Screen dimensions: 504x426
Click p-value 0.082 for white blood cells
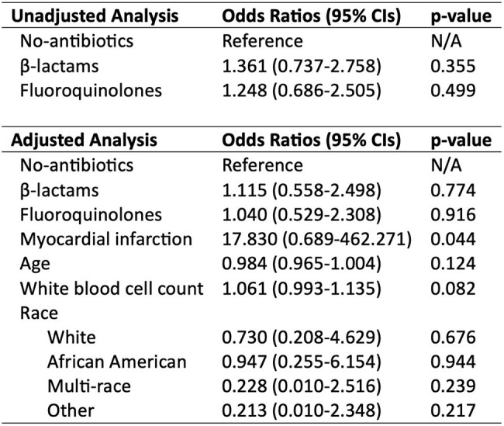point(453,289)
